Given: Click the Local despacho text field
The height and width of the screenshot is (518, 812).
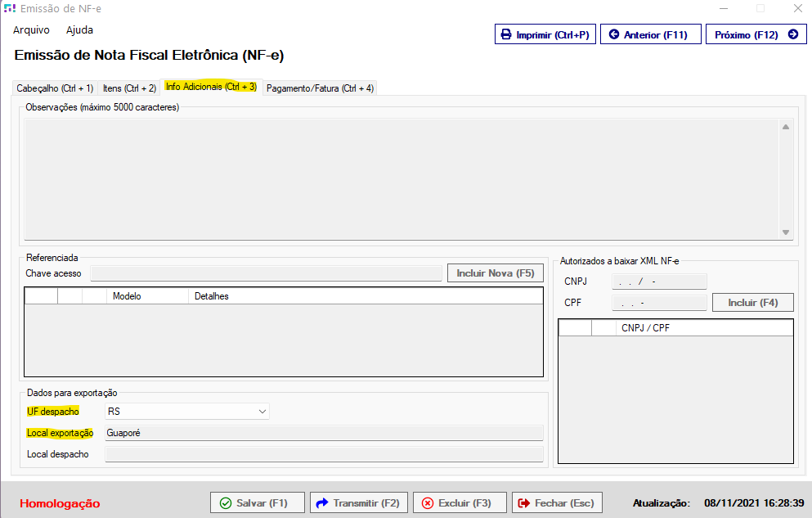Looking at the screenshot, I should point(325,454).
